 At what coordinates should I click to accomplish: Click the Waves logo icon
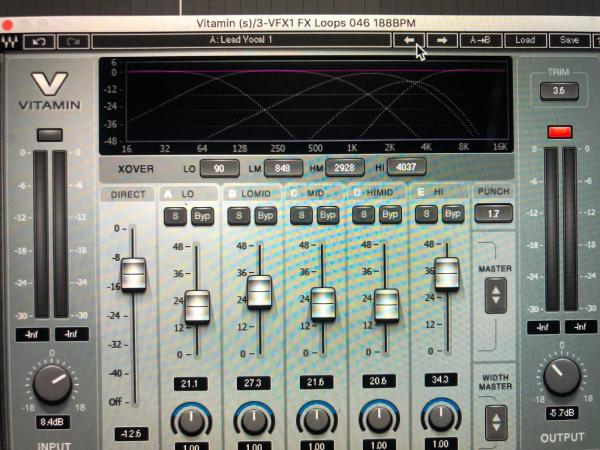12,41
